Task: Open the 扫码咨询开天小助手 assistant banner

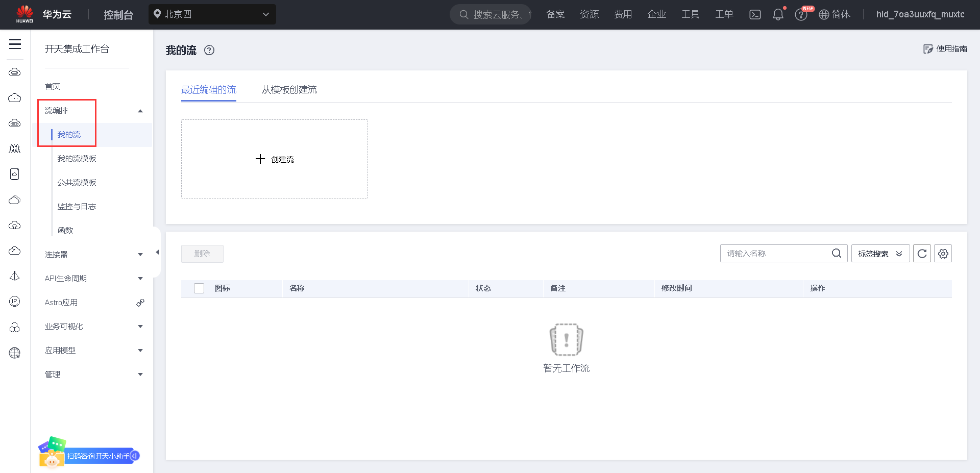Action: (x=89, y=453)
